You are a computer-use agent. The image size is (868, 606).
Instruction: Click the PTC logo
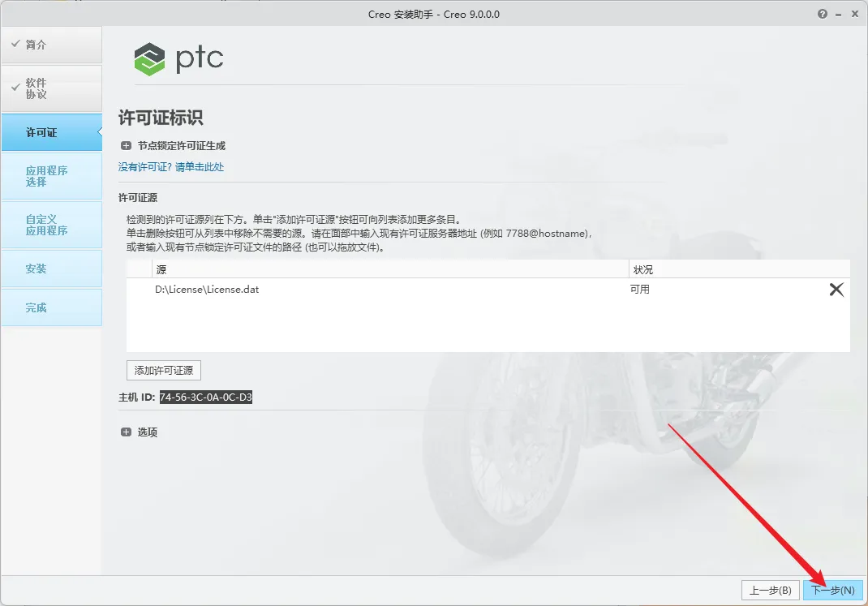point(178,58)
